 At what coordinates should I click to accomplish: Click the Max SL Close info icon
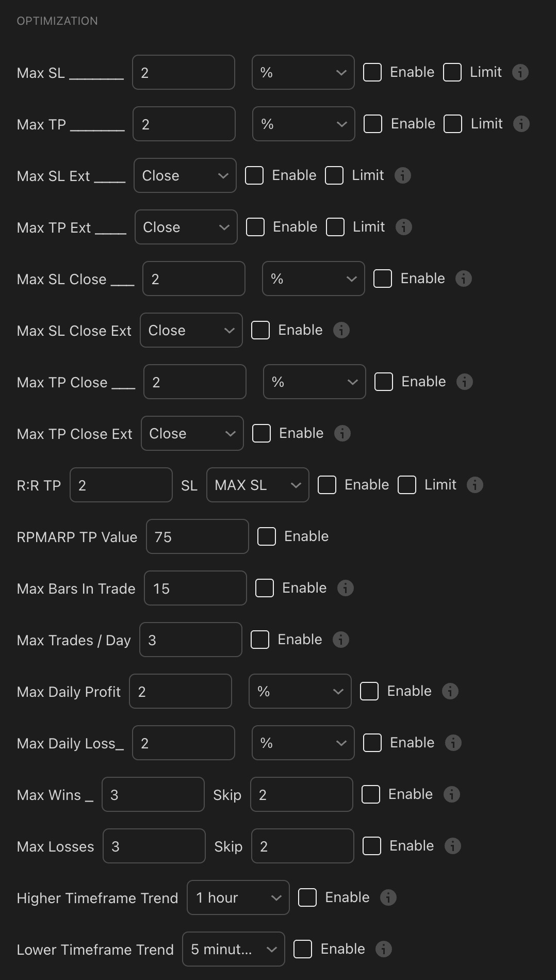coord(463,279)
